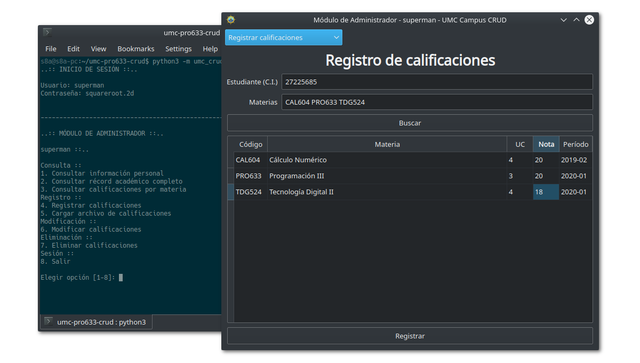640x363 pixels.
Task: Click the Registrar button
Action: coord(410,336)
